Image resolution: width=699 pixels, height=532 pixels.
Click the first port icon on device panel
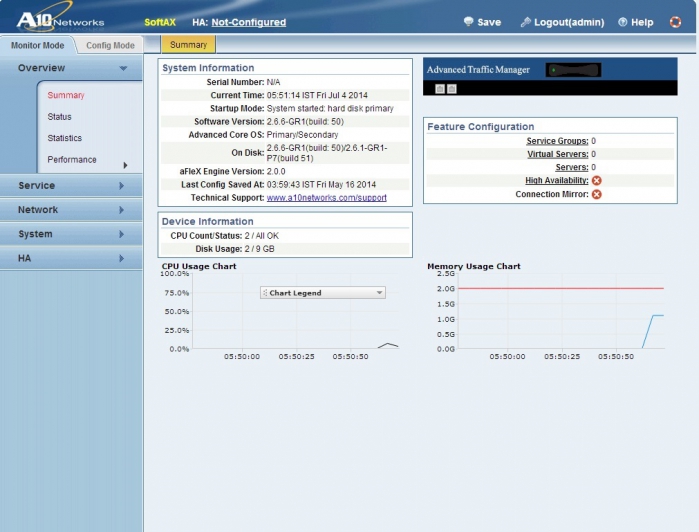point(440,89)
